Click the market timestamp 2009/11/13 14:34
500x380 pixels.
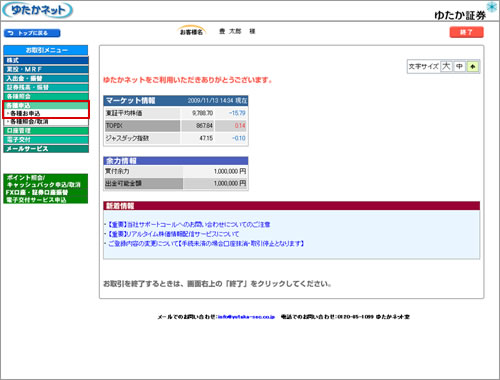(x=211, y=101)
